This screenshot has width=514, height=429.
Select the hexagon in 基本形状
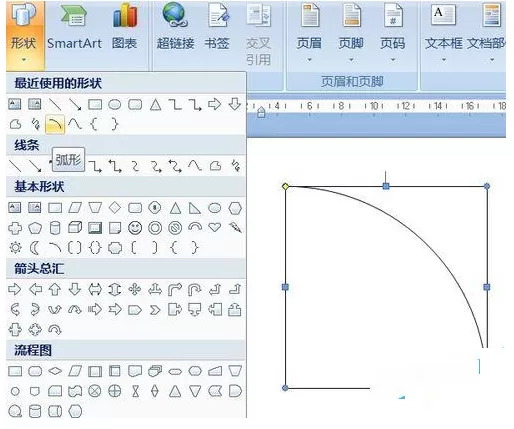coord(235,208)
